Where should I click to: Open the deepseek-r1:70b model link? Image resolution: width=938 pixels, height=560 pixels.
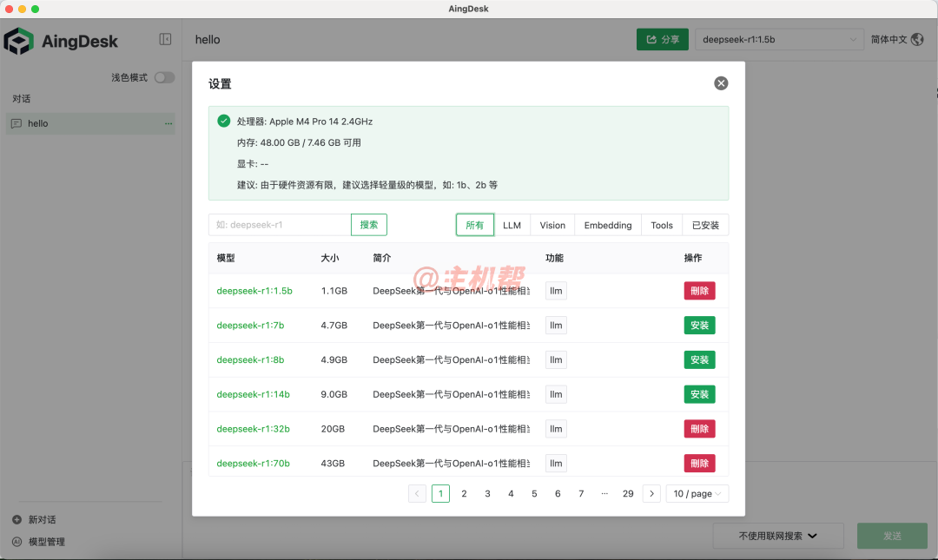(x=253, y=463)
